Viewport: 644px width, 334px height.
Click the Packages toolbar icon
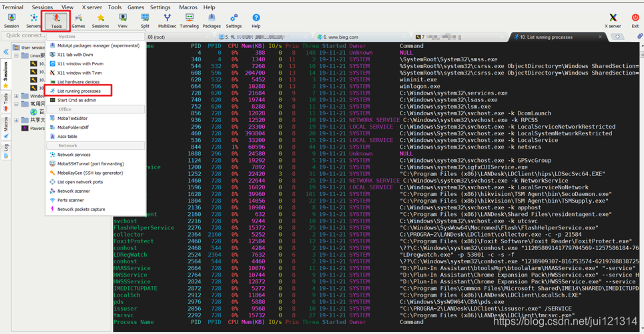tap(212, 21)
